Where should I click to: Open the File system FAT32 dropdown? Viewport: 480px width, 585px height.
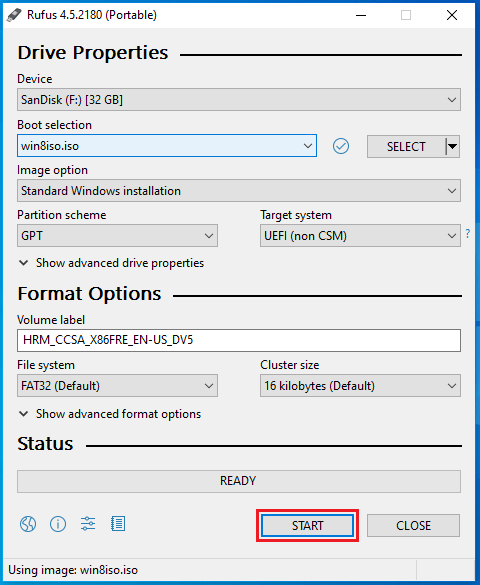[117, 386]
